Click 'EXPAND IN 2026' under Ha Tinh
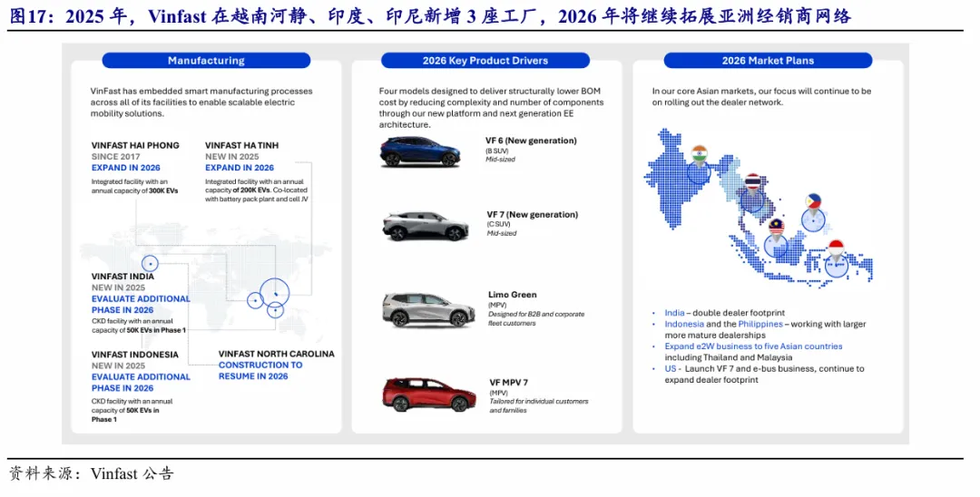The height and width of the screenshot is (497, 980). (x=240, y=168)
